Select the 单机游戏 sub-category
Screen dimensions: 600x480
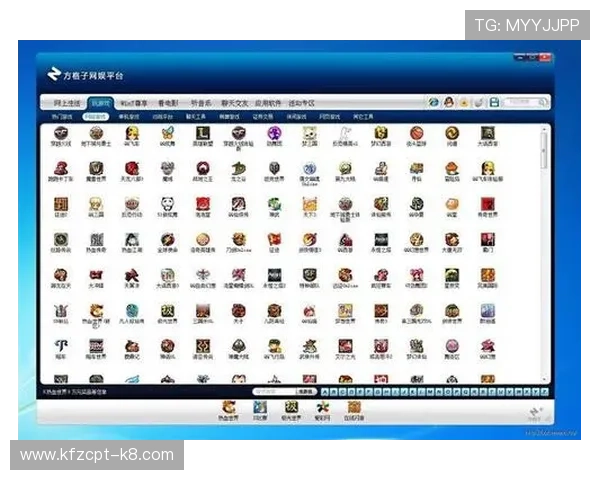coord(130,117)
